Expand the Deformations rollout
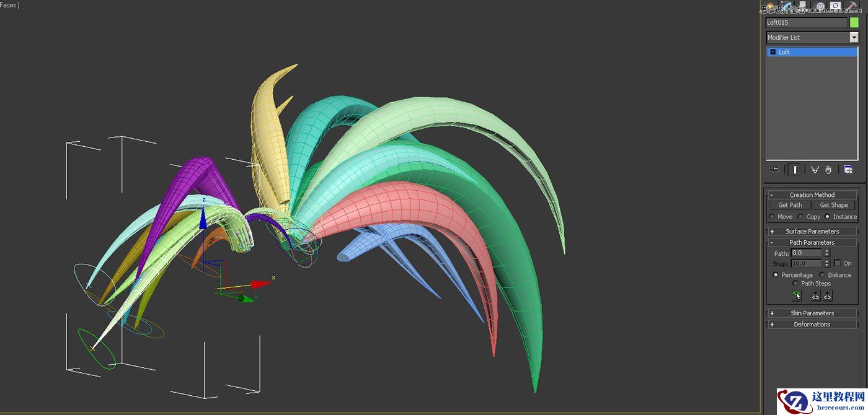Viewport: 868px width, 415px height. click(x=812, y=324)
